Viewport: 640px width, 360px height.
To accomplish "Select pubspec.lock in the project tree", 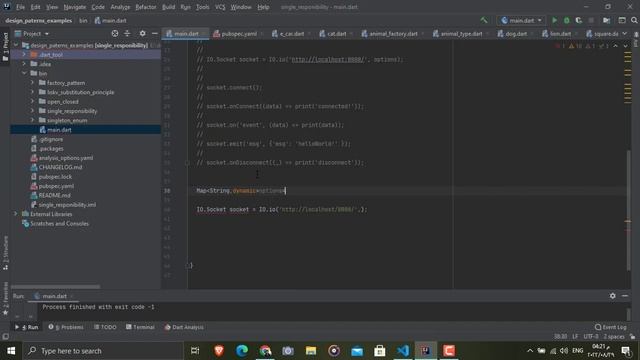I will pos(55,177).
